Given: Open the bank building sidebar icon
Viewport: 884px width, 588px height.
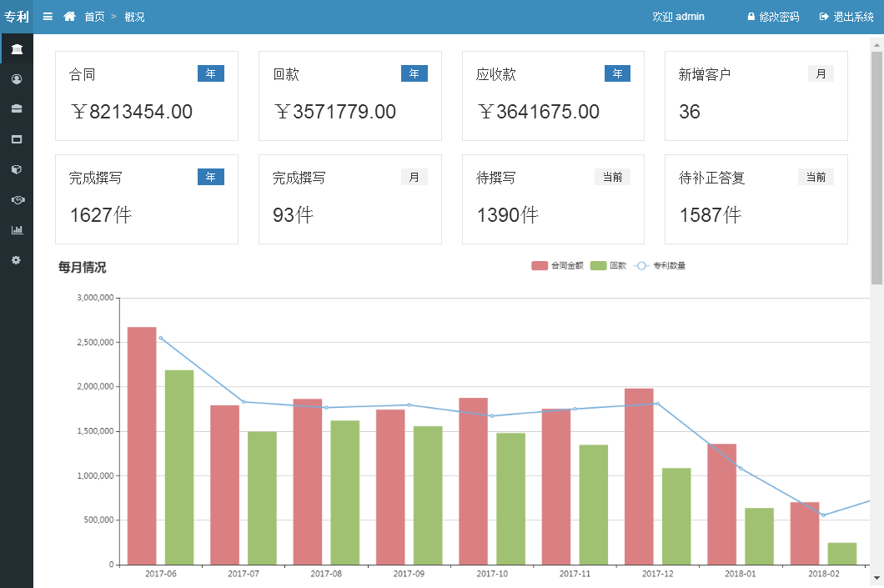Looking at the screenshot, I should (17, 49).
